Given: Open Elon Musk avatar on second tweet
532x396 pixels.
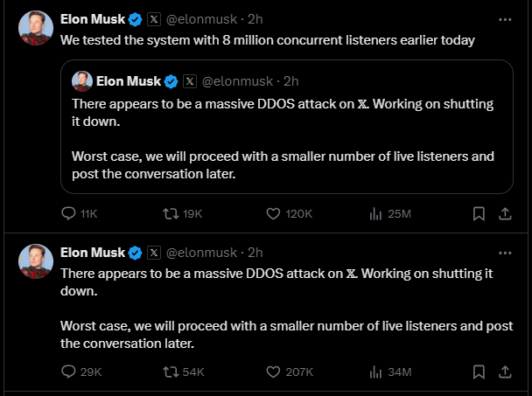Looking at the screenshot, I should [x=35, y=262].
